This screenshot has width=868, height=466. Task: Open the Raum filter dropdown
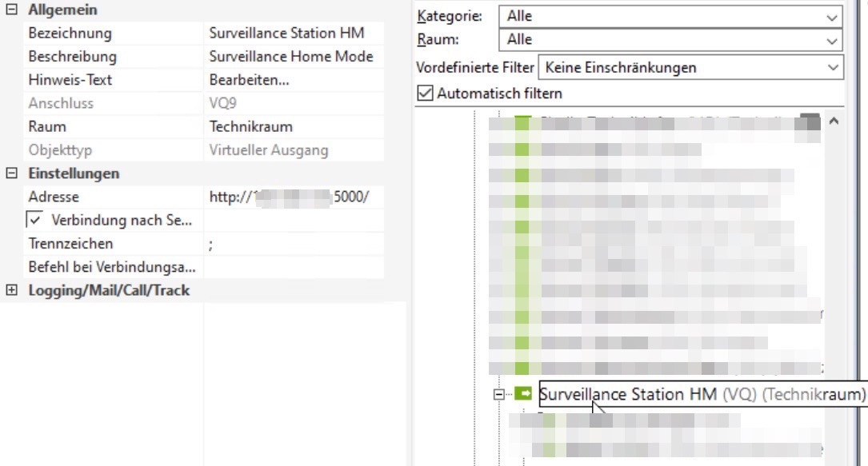point(670,39)
